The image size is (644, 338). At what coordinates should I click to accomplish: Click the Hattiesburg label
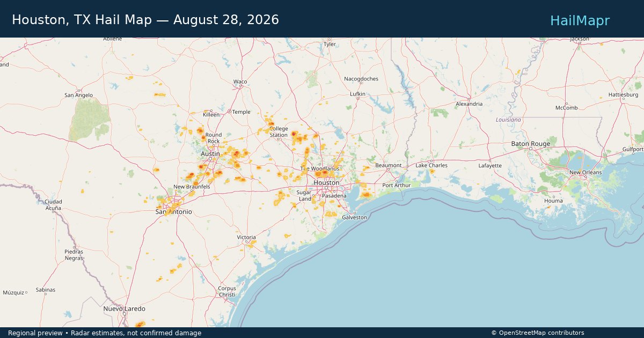tap(624, 94)
